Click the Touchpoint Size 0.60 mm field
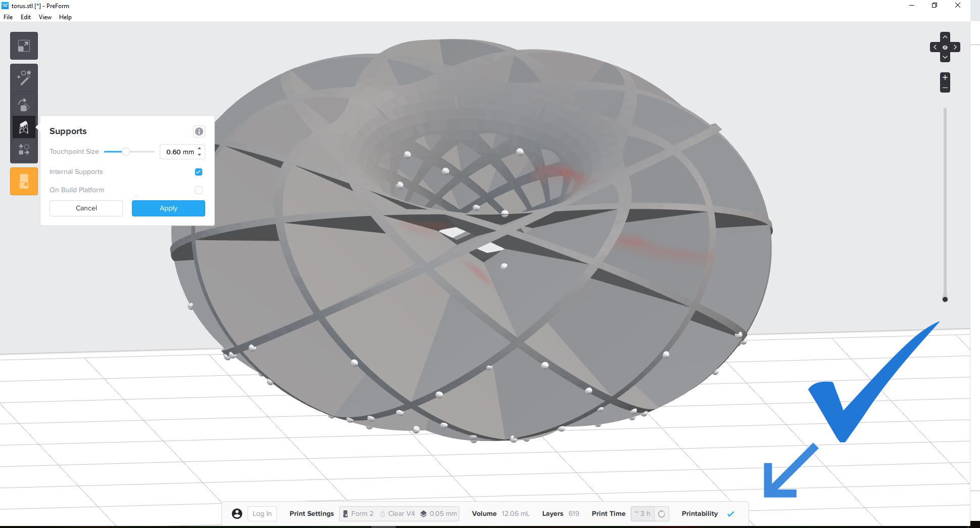 click(x=182, y=152)
